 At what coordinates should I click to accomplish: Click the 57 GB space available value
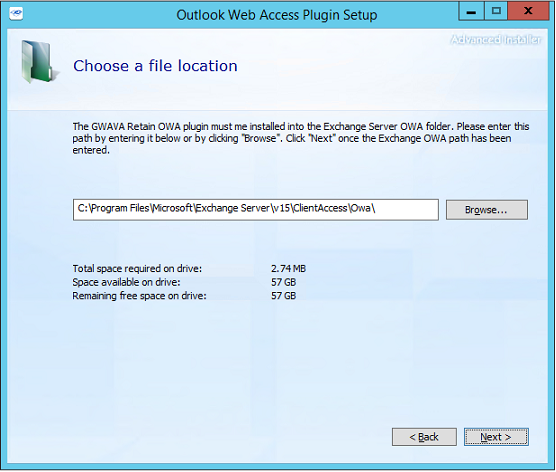283,282
